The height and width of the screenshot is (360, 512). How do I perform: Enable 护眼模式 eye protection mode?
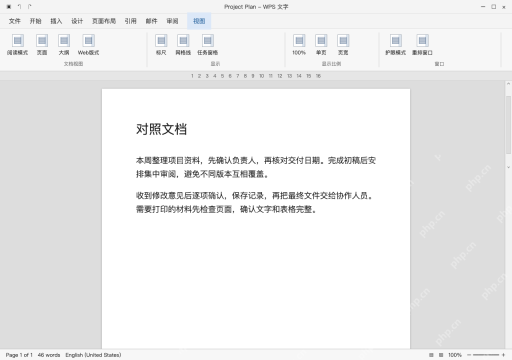click(x=396, y=45)
